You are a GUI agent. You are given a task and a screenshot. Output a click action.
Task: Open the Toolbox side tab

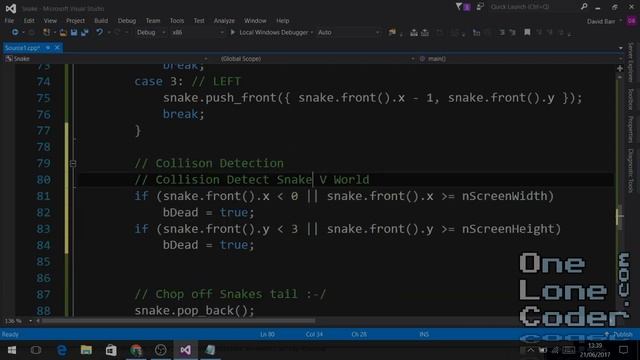631,99
